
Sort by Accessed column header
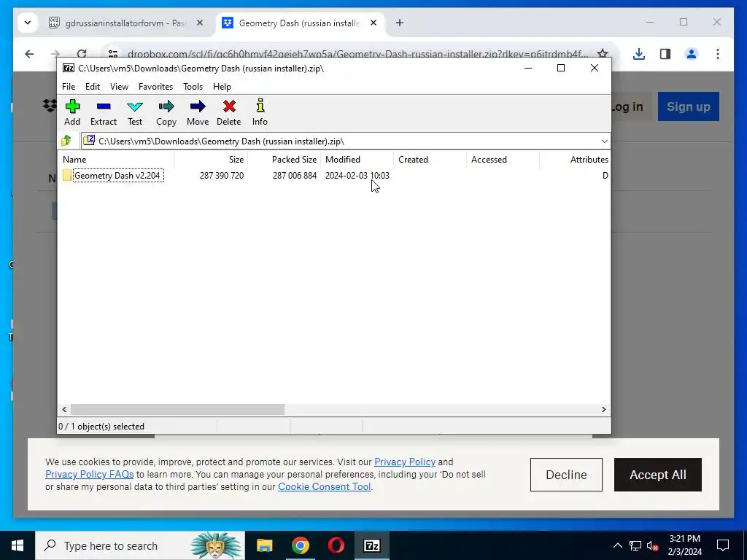tap(503, 160)
